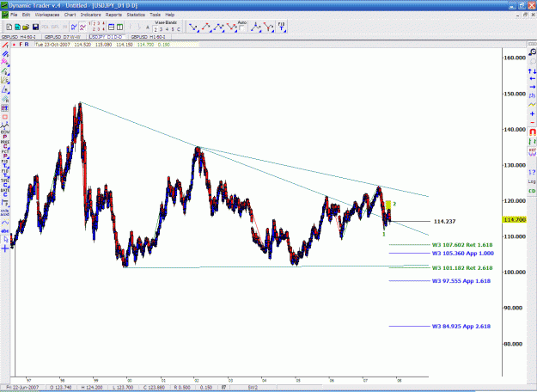Click the cyan chart sheet icon

(17, 27)
